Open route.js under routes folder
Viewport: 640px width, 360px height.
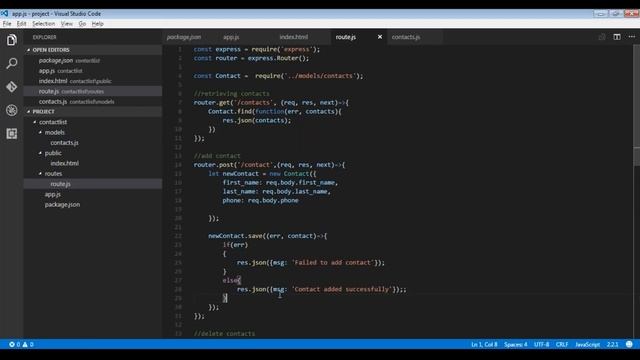tap(60, 184)
